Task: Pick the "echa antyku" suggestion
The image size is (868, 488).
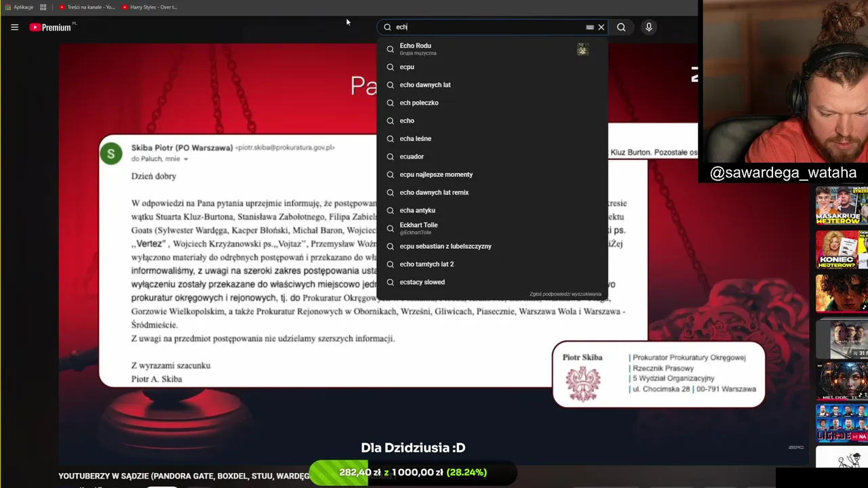Action: [492, 211]
